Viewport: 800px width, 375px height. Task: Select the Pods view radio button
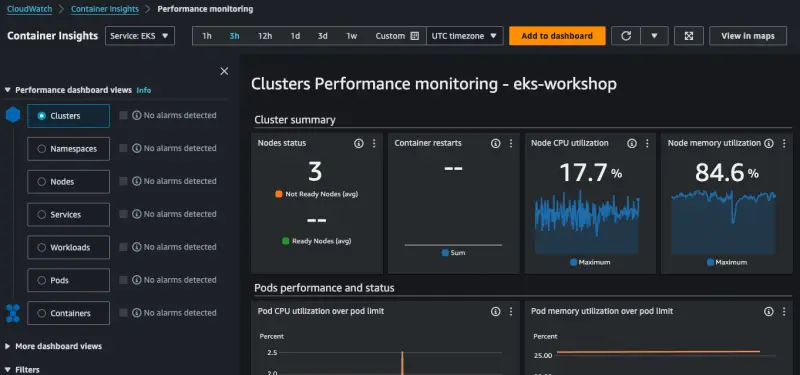(42, 281)
